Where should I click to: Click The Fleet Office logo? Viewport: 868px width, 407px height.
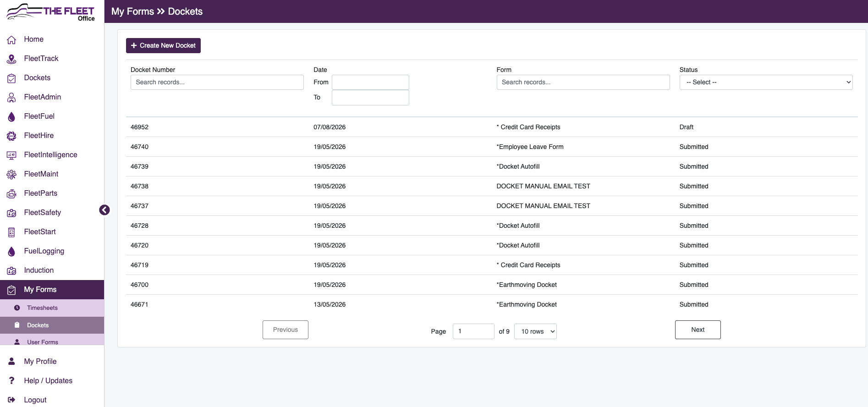[x=51, y=12]
